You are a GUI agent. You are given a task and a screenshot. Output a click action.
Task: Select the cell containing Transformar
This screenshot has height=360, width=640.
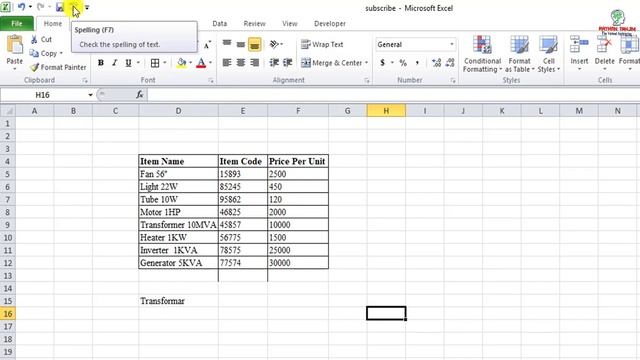pyautogui.click(x=178, y=301)
